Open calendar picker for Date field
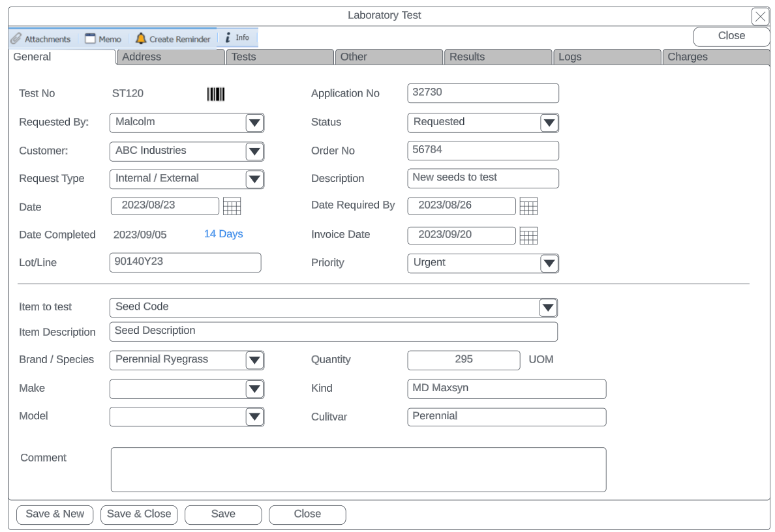The width and height of the screenshot is (775, 532). tap(232, 207)
